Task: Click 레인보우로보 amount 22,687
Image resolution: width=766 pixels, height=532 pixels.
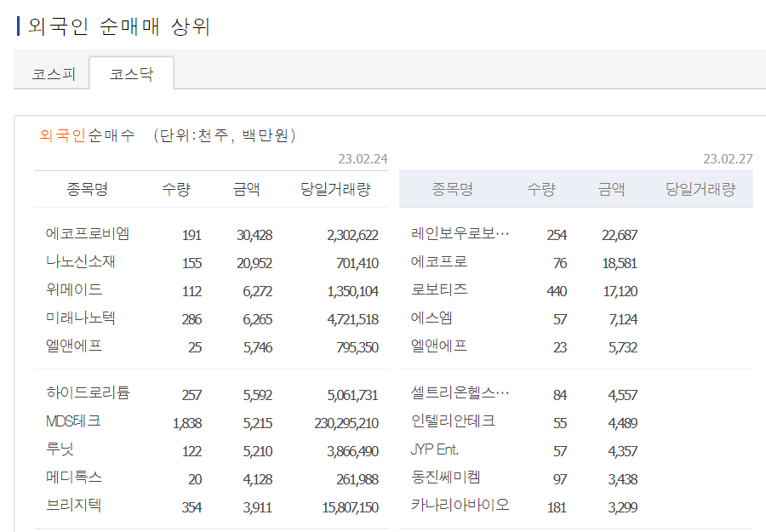Action: (620, 236)
